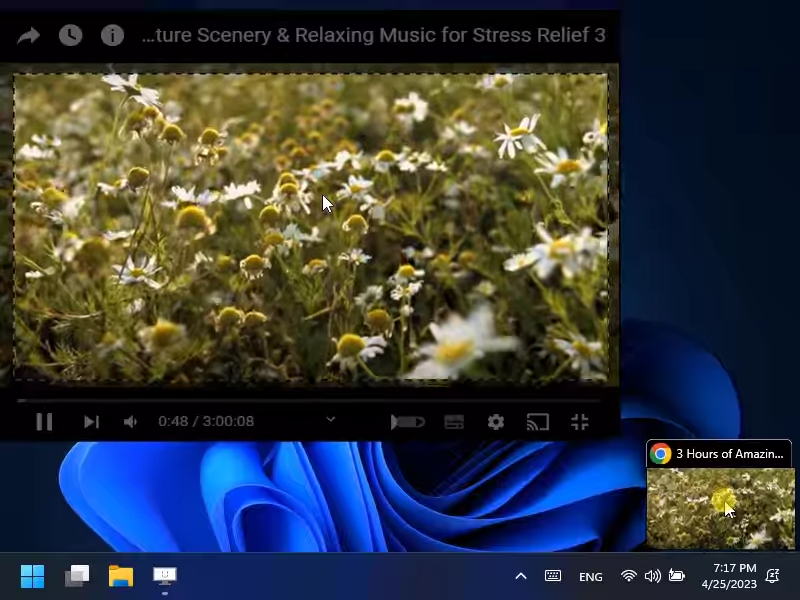Toggle the autoplay switch
Screen dimensions: 800x600
point(407,422)
